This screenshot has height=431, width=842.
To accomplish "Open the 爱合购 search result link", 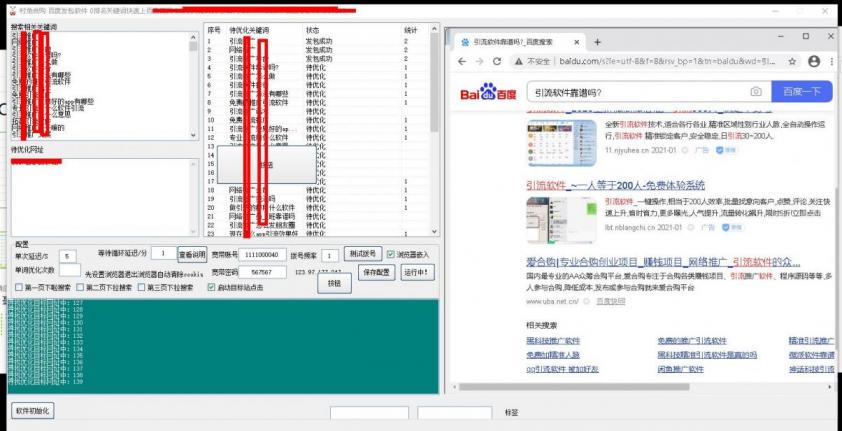I will (x=663, y=262).
